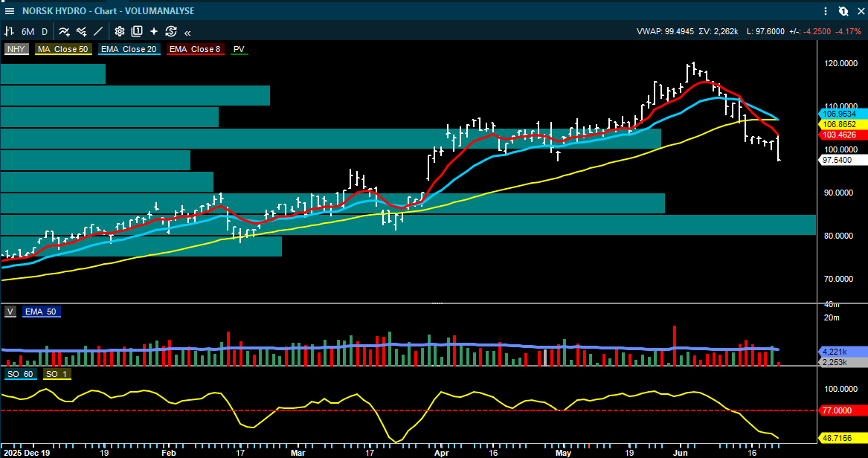Close the chart window
The image size is (868, 458).
coord(859,10)
